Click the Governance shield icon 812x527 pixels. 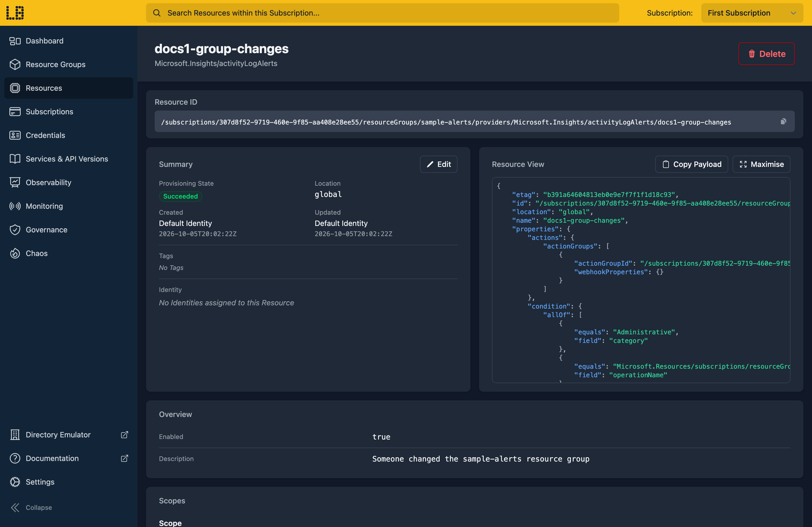pos(15,230)
